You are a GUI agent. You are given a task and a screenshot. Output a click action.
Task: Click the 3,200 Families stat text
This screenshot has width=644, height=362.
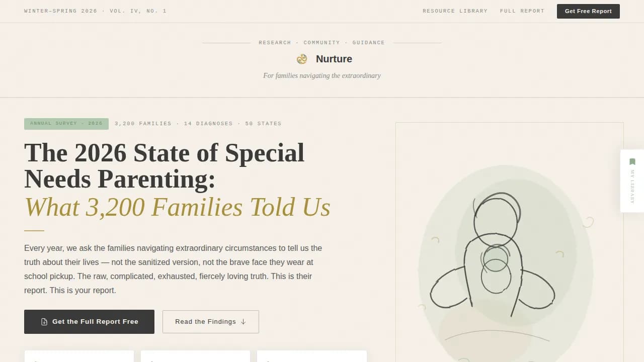tap(143, 124)
